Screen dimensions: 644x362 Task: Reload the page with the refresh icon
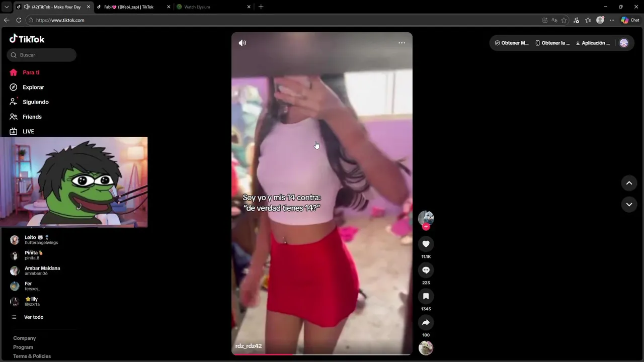19,20
